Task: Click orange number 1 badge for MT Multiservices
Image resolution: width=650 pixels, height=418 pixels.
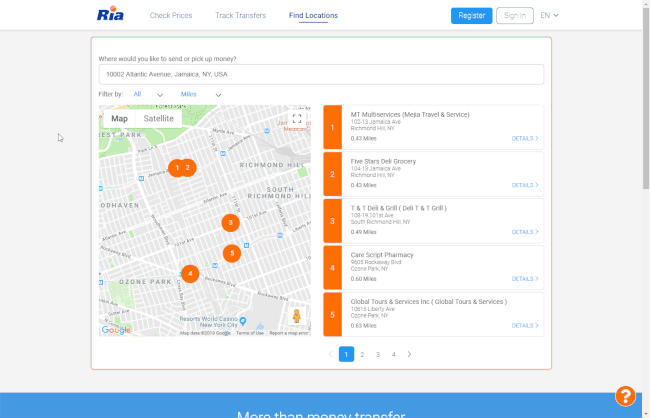Action: click(332, 127)
